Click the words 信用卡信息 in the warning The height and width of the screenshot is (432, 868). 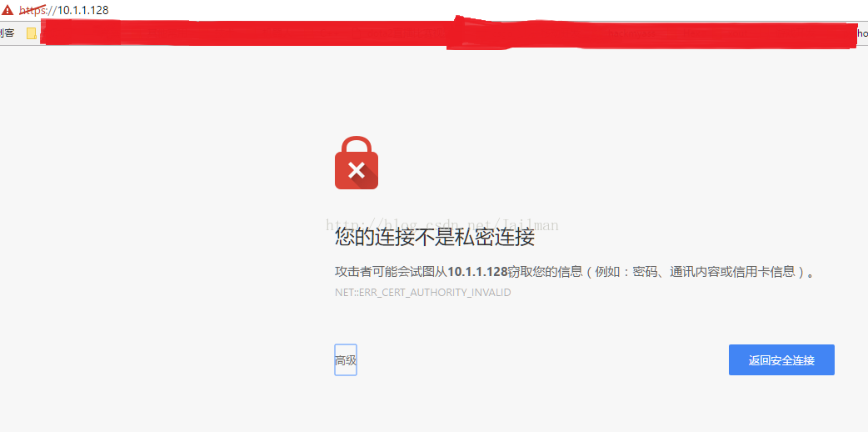pos(765,272)
